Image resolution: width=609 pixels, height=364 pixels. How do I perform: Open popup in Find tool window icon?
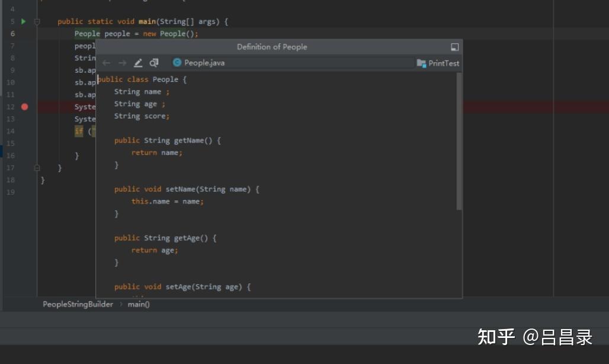tap(454, 47)
